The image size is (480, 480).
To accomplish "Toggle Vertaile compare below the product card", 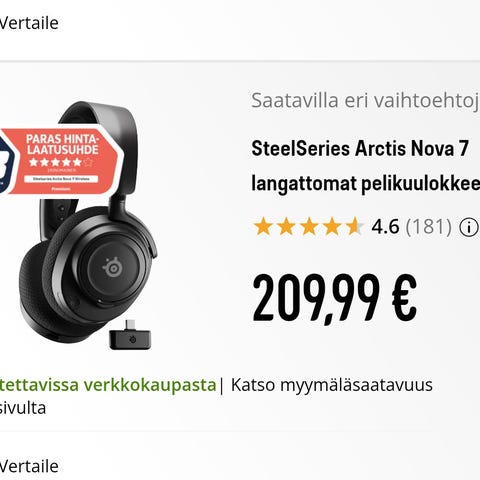I will coord(29,466).
